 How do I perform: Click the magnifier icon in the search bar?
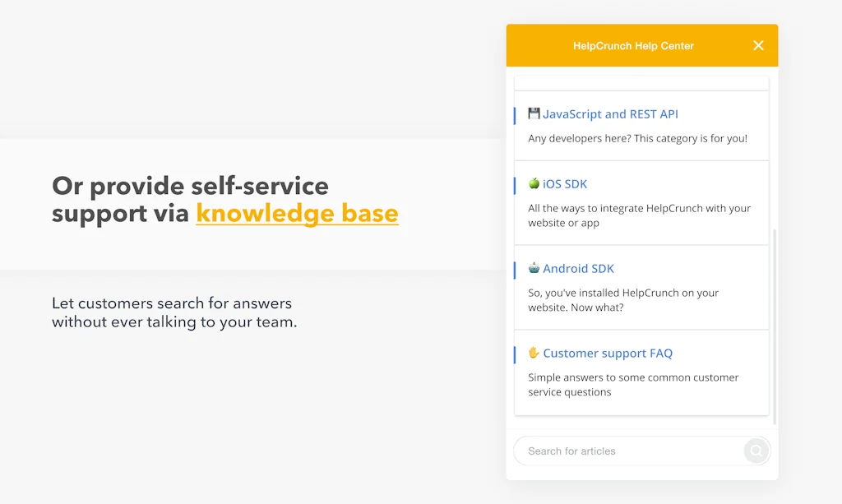click(x=756, y=451)
